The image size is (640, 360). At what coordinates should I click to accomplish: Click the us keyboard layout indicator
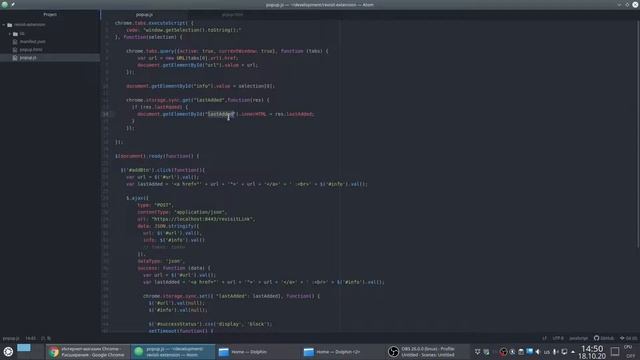[547, 352]
